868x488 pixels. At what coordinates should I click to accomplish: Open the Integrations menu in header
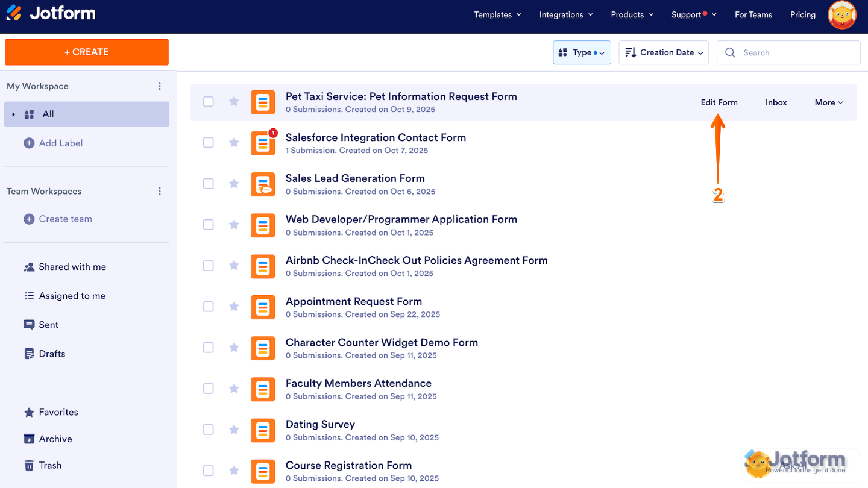point(565,15)
